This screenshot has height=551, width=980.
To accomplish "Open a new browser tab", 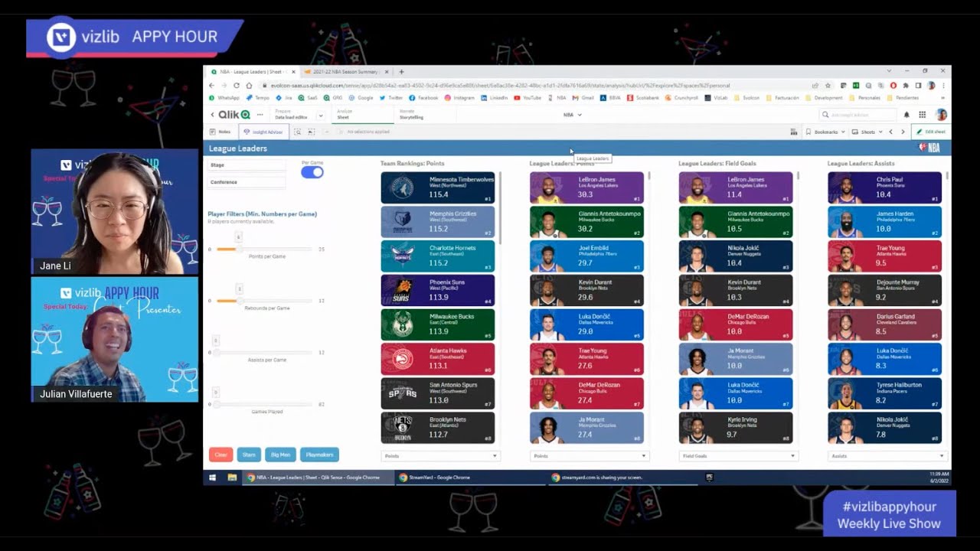I will pyautogui.click(x=401, y=72).
